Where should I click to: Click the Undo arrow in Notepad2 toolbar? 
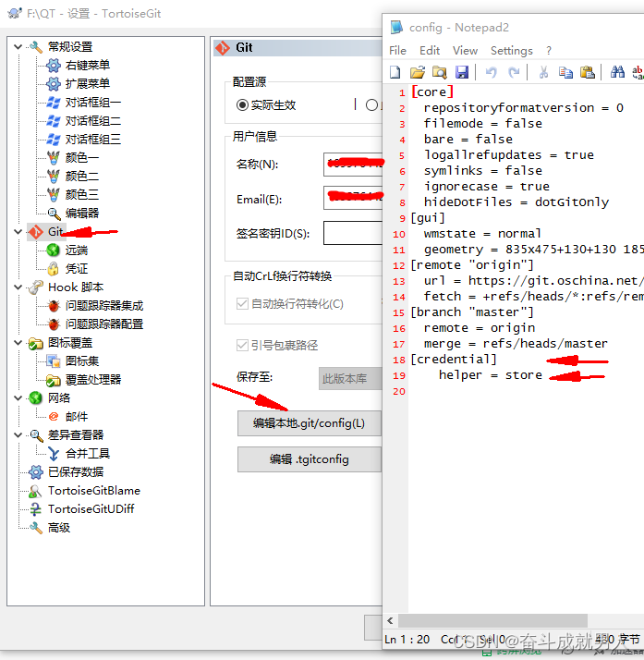(x=491, y=72)
